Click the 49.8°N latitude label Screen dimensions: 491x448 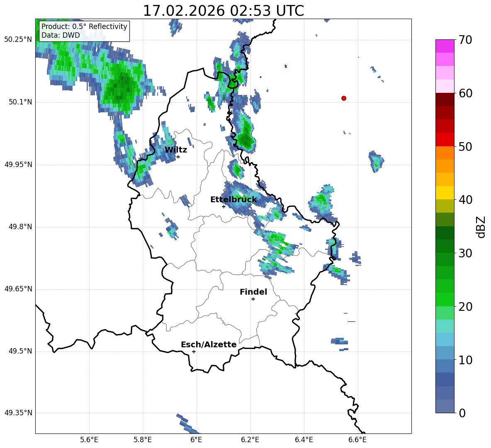(x=20, y=227)
